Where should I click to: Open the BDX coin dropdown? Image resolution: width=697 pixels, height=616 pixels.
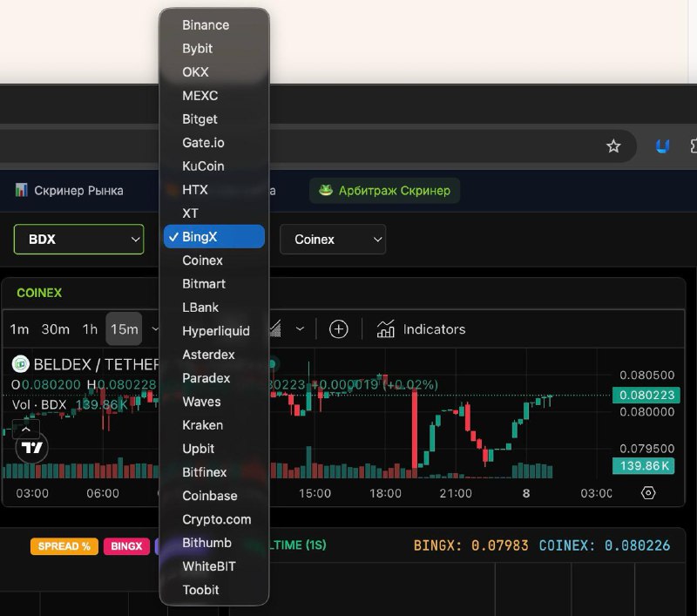coord(78,239)
